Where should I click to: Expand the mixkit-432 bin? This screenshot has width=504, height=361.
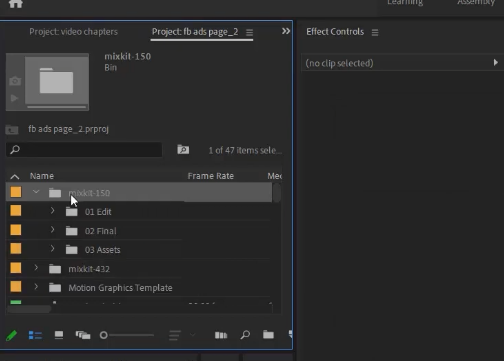click(x=36, y=268)
